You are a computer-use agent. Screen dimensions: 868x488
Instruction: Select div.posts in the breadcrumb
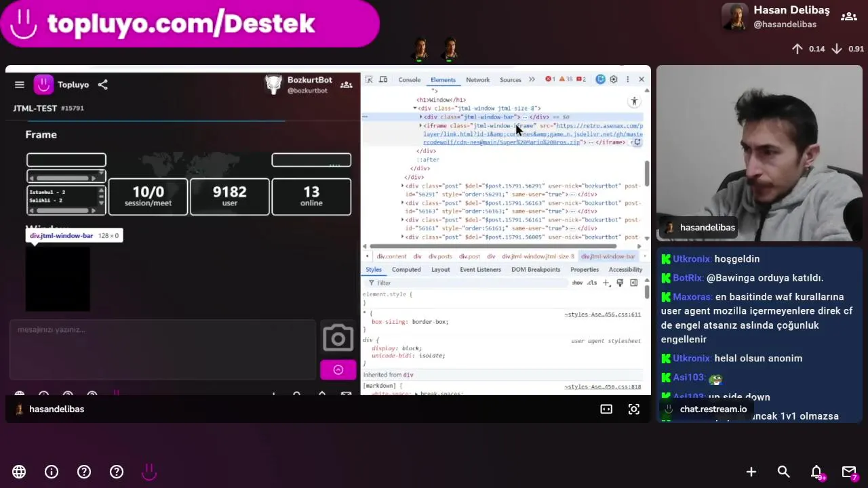(440, 257)
